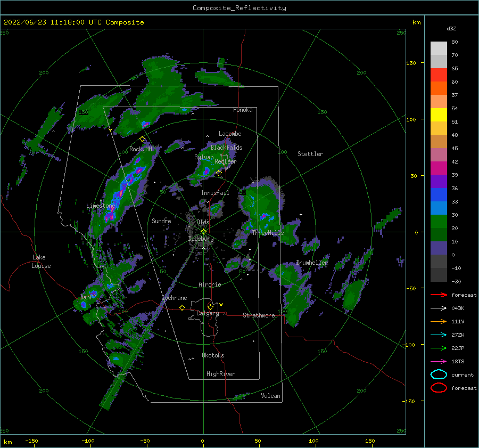Click the RedDeer city label

pyautogui.click(x=226, y=161)
